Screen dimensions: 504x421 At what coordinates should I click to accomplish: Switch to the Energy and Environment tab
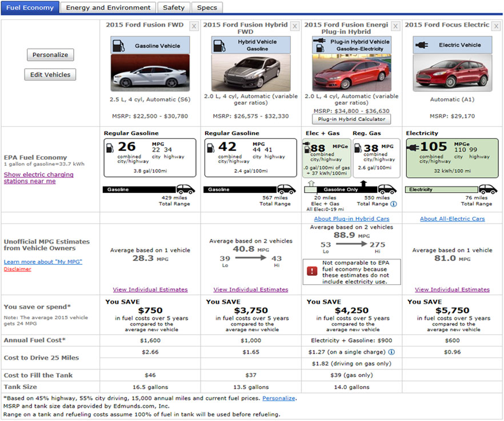click(x=108, y=8)
